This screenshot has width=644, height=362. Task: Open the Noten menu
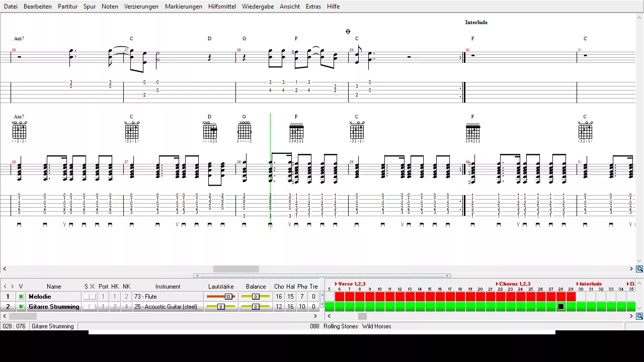coord(110,7)
